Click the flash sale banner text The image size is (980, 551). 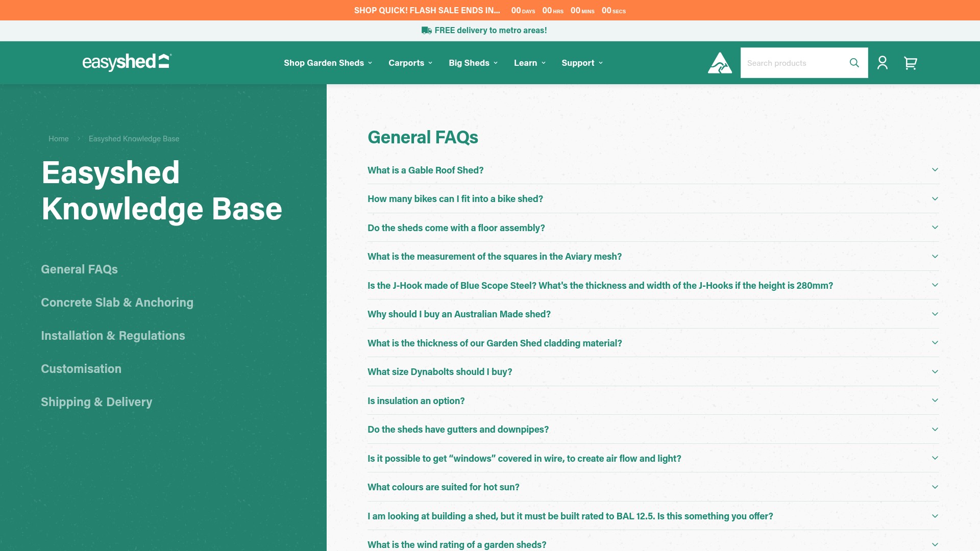pos(427,10)
